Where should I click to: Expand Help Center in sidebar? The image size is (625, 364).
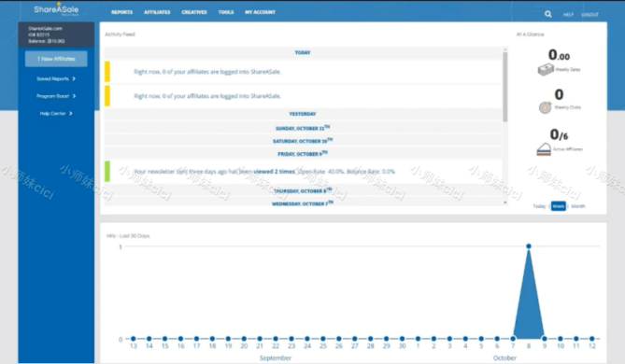click(56, 114)
